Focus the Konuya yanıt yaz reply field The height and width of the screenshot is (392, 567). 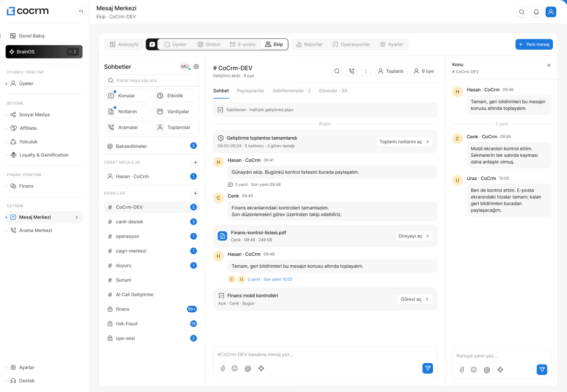501,356
